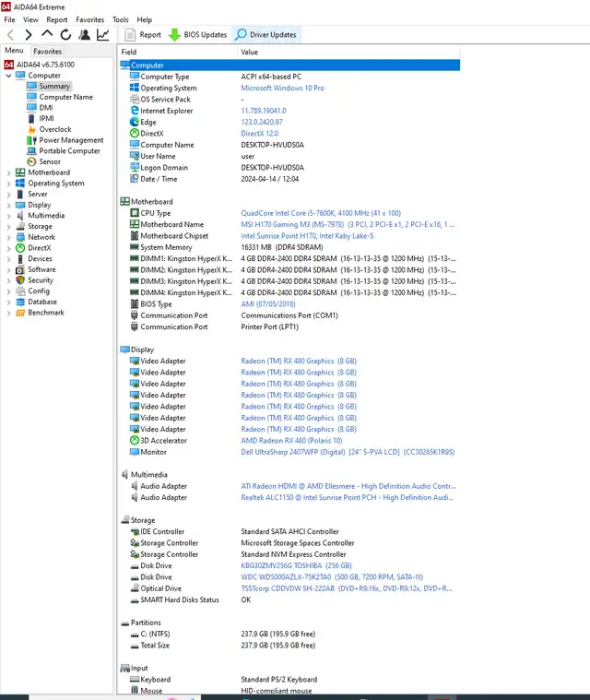Screen dimensions: 590x700
Task: Expand the Server tree node
Action: tap(8, 195)
